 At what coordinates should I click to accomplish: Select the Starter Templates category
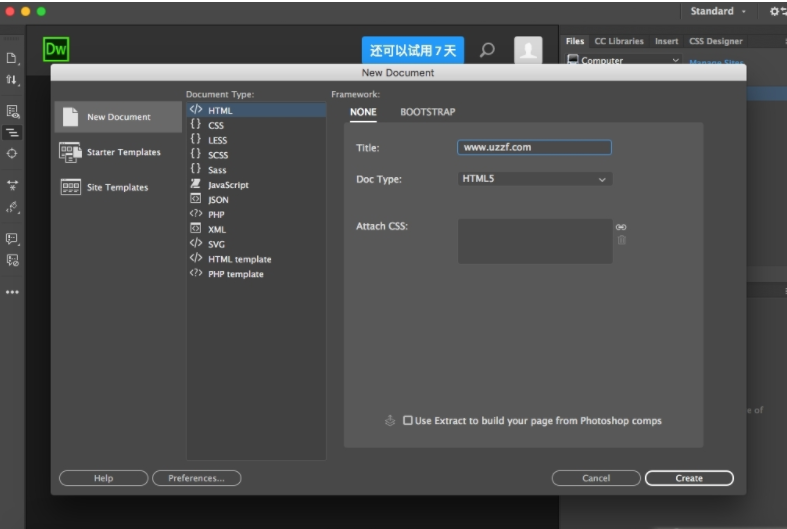pos(118,152)
